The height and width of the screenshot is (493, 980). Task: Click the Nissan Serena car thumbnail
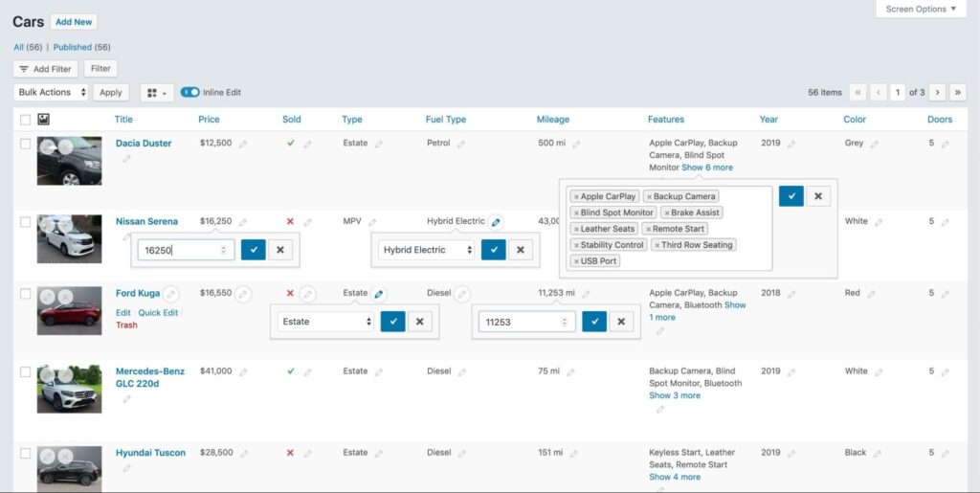point(69,238)
